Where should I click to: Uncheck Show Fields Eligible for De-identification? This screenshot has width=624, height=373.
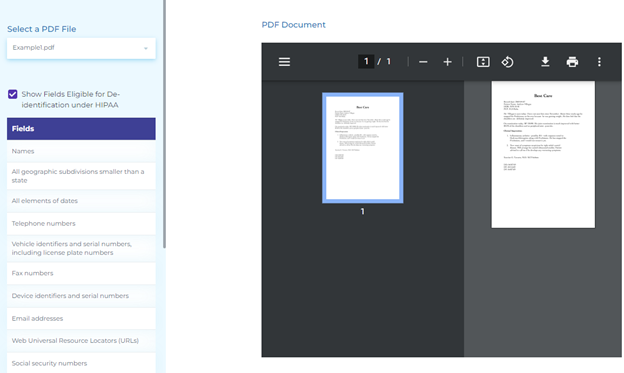coord(13,94)
